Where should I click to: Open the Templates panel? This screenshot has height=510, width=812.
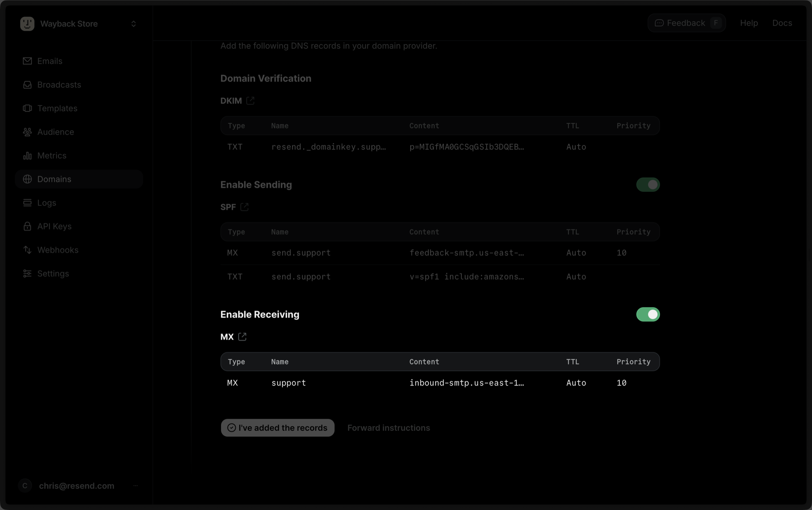pyautogui.click(x=57, y=108)
